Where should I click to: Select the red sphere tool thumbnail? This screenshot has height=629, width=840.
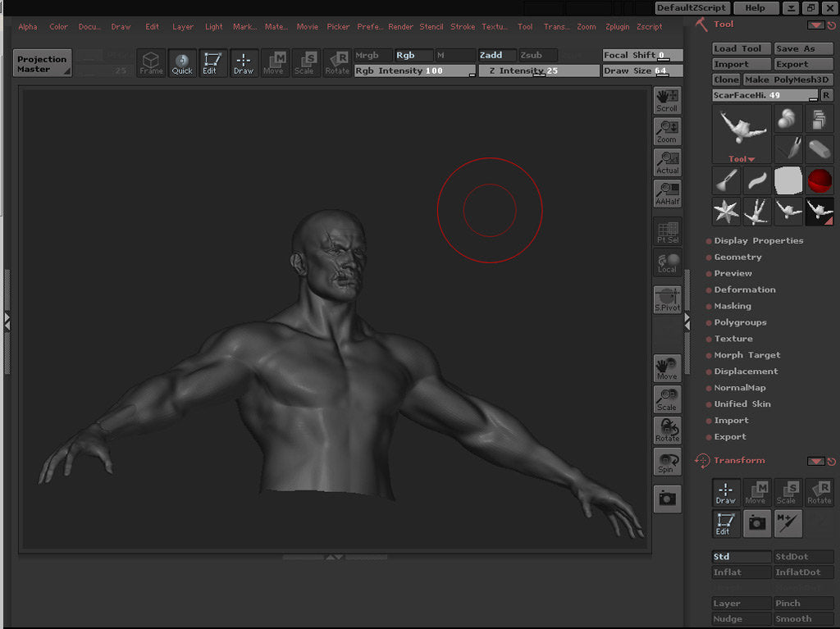pyautogui.click(x=819, y=180)
